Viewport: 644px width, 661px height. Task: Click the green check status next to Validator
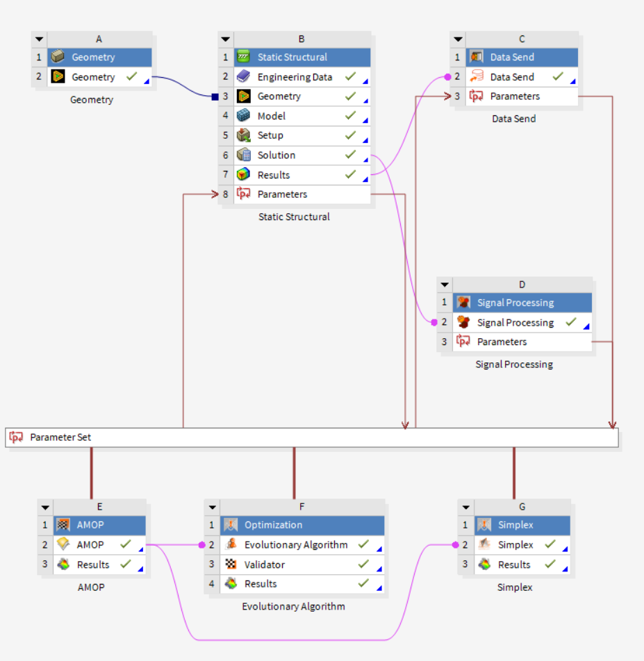click(x=363, y=564)
